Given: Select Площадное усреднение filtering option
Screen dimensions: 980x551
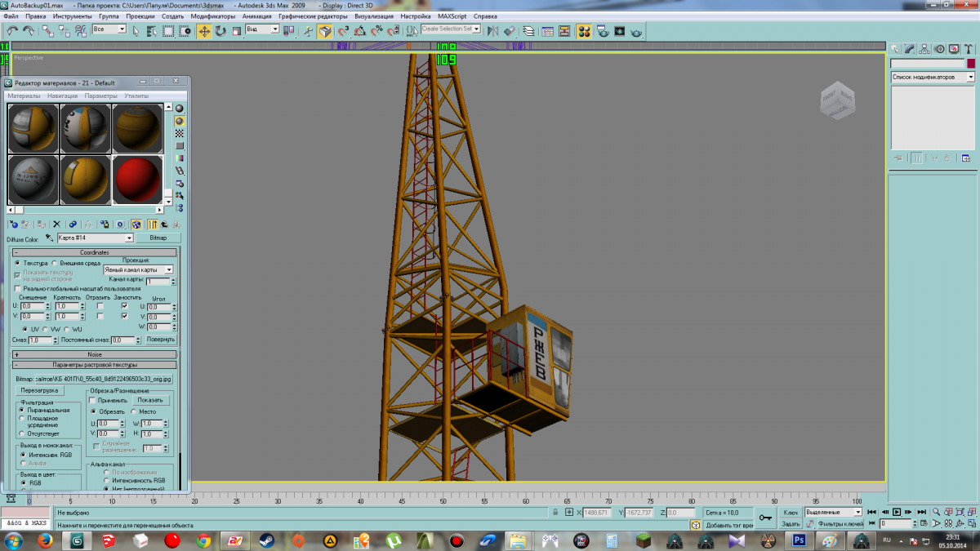Looking at the screenshot, I should click(x=22, y=418).
